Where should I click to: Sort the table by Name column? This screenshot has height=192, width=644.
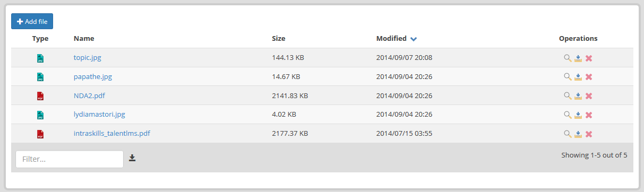tap(84, 39)
